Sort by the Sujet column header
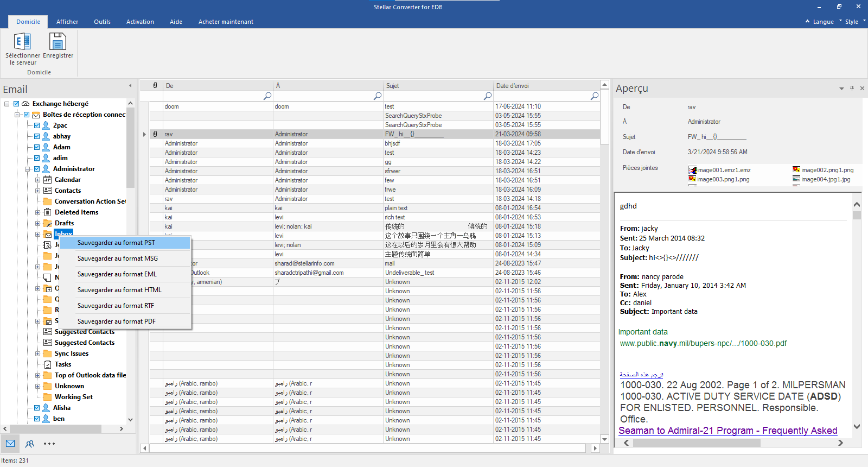This screenshot has height=467, width=868. (437, 85)
